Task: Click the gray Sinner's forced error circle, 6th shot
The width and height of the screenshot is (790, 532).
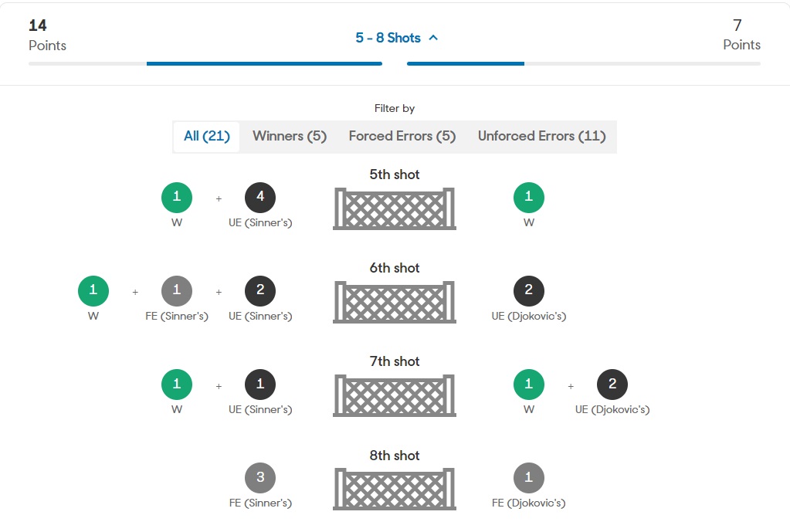Action: (177, 290)
